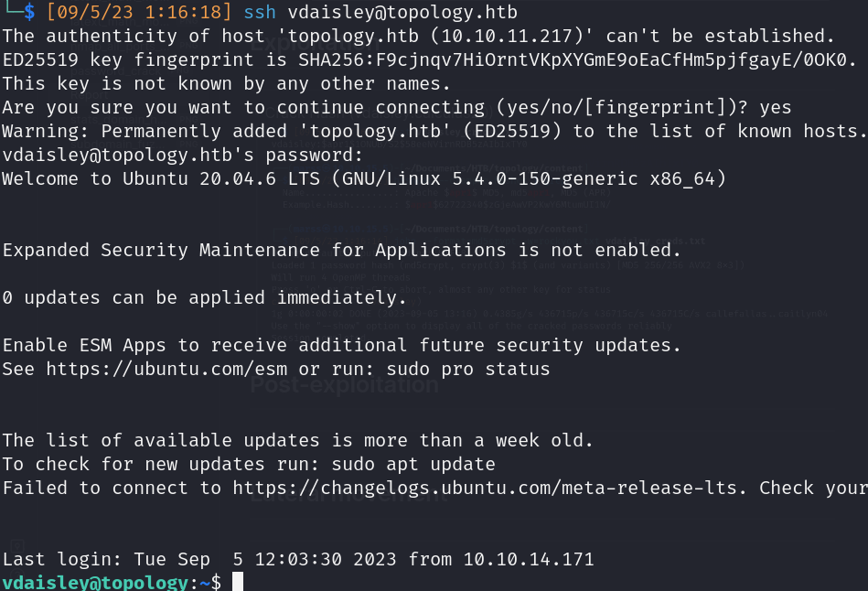868x591 pixels.
Task: Click the last login IP 10.10.14.171
Action: tap(529, 559)
